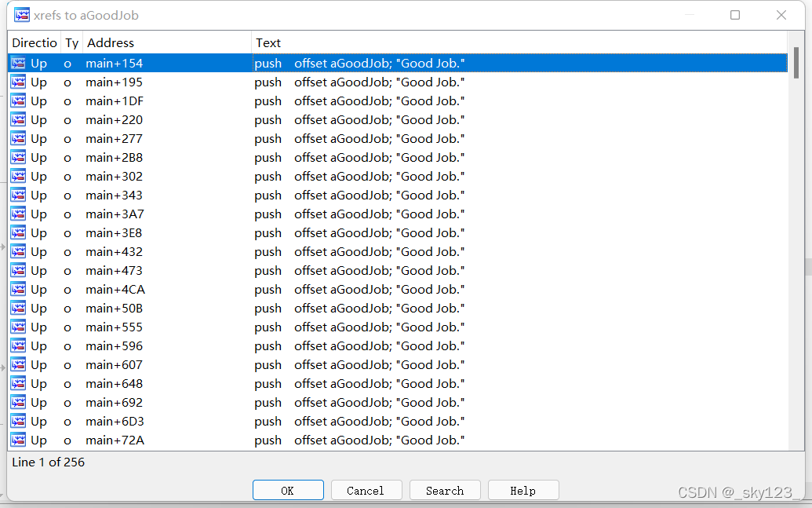The height and width of the screenshot is (508, 812).
Task: Select address main+473
Action: (x=114, y=271)
